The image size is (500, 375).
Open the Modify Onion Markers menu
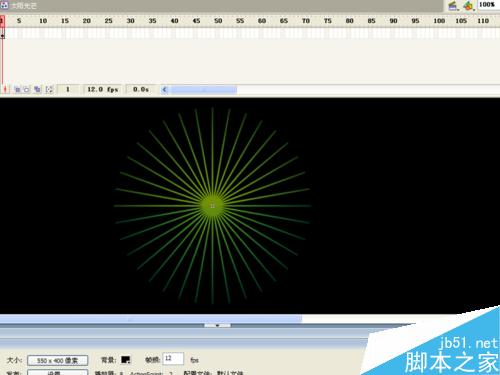point(49,89)
